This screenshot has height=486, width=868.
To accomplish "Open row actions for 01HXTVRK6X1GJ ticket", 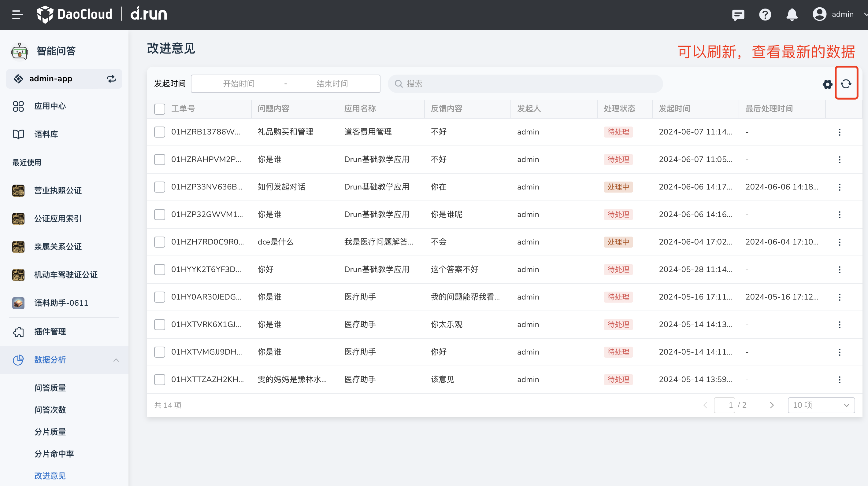I will [839, 325].
